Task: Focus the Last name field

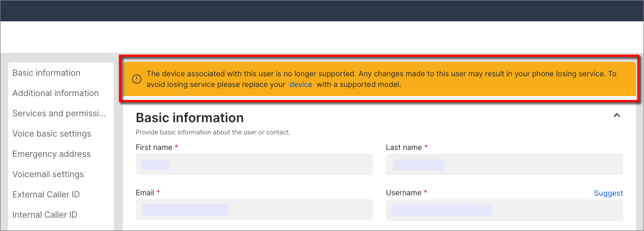Action: click(505, 164)
